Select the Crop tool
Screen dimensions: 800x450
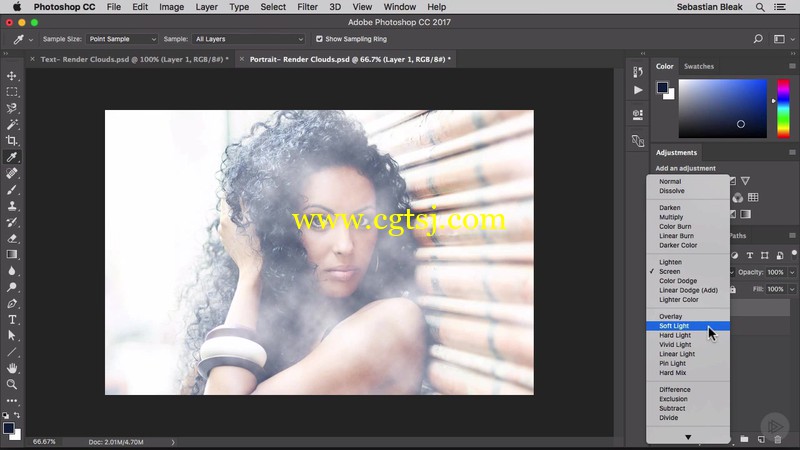point(12,140)
